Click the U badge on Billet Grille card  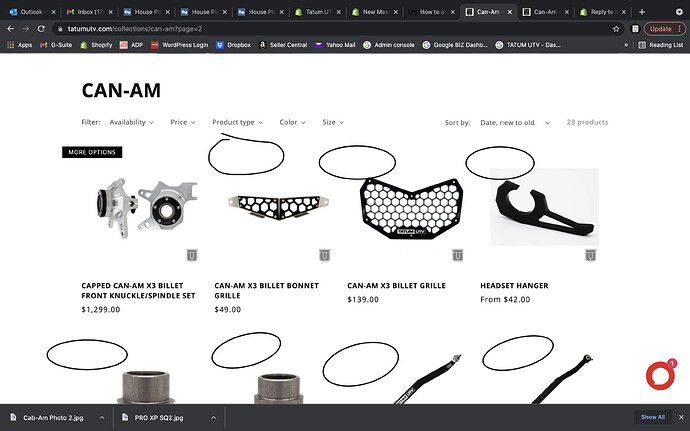click(x=457, y=255)
